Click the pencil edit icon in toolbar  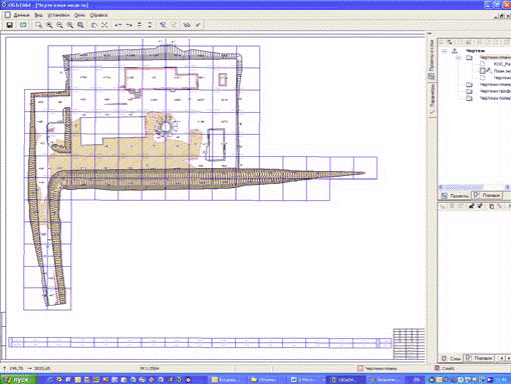pos(198,25)
